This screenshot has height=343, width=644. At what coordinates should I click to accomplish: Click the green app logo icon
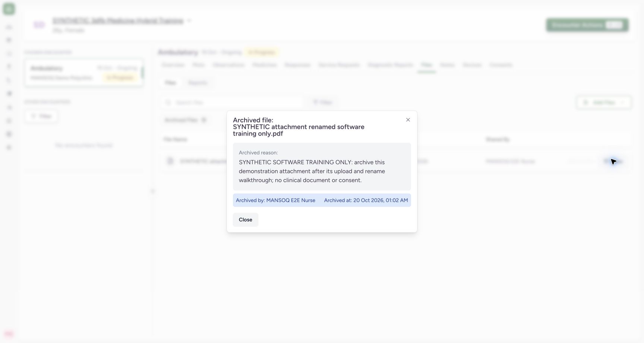(x=9, y=9)
